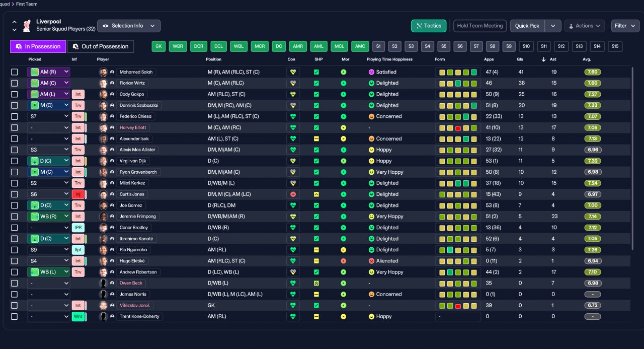Switch to Out of Possession tab
This screenshot has width=644, height=349.
pyautogui.click(x=101, y=46)
